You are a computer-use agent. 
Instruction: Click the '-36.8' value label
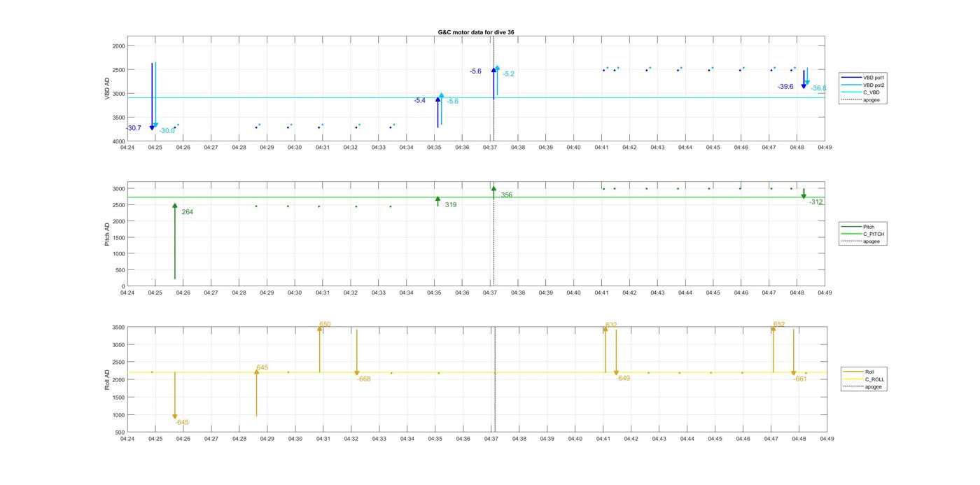pos(818,89)
